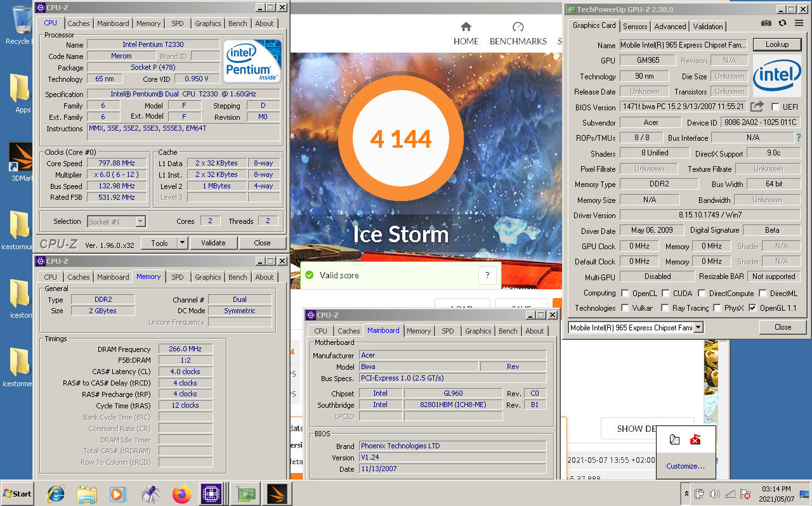Click the Close button beside Validate in CPU-Z
This screenshot has height=506, width=812.
click(262, 243)
